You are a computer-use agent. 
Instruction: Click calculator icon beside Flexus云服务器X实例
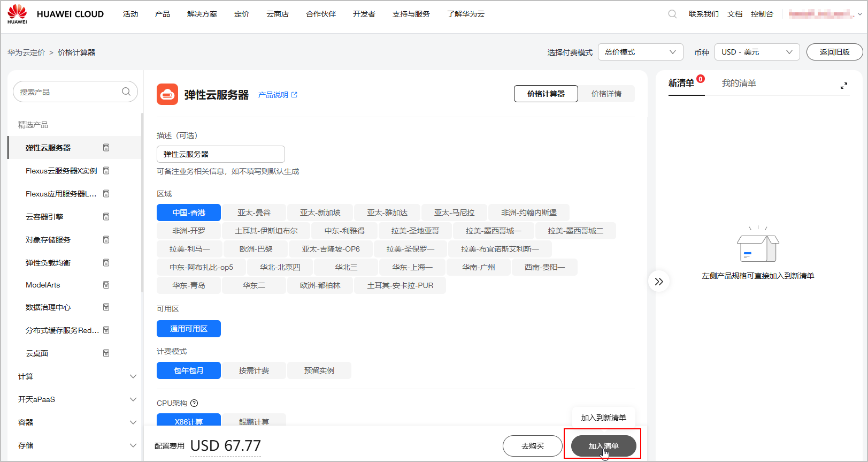point(106,171)
